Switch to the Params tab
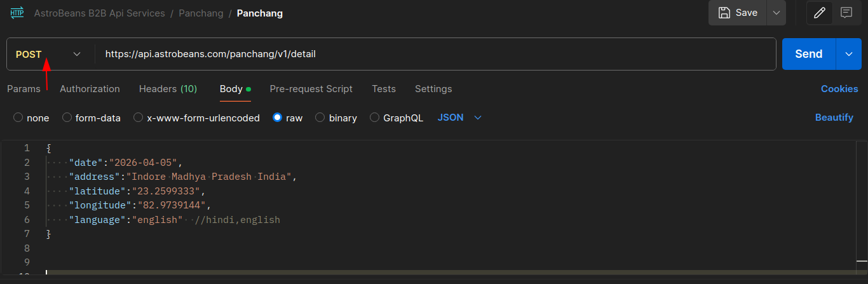 click(24, 89)
